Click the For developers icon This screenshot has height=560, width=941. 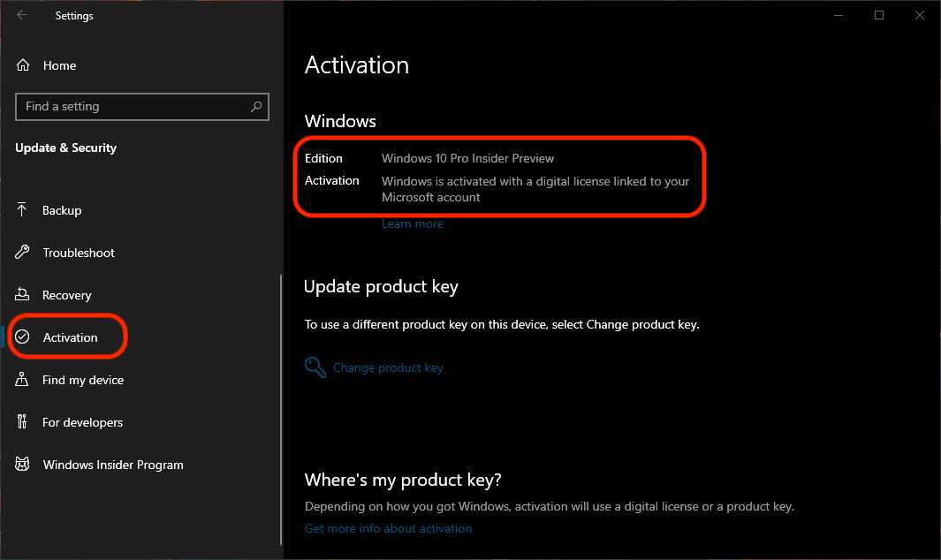point(24,422)
